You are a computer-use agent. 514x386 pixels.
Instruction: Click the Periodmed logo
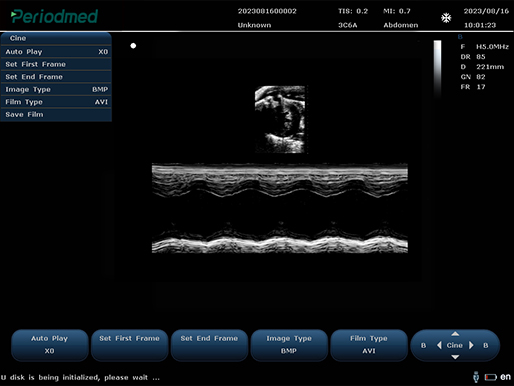pyautogui.click(x=54, y=16)
